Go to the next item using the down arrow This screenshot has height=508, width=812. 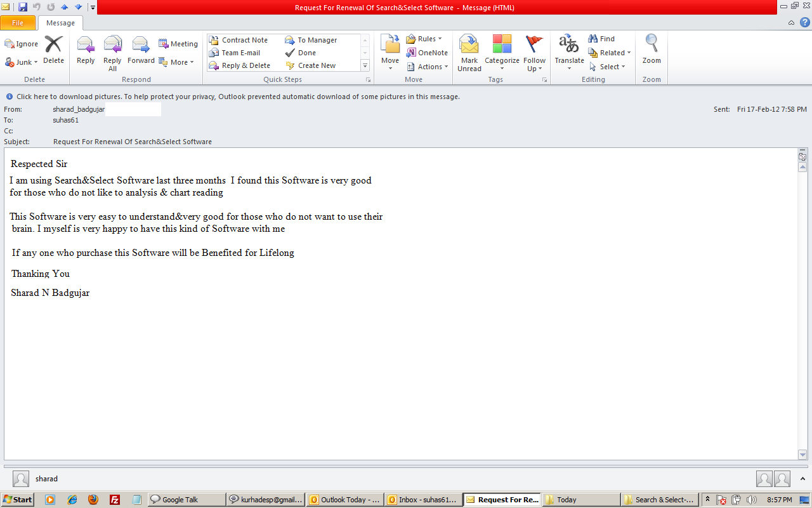78,7
